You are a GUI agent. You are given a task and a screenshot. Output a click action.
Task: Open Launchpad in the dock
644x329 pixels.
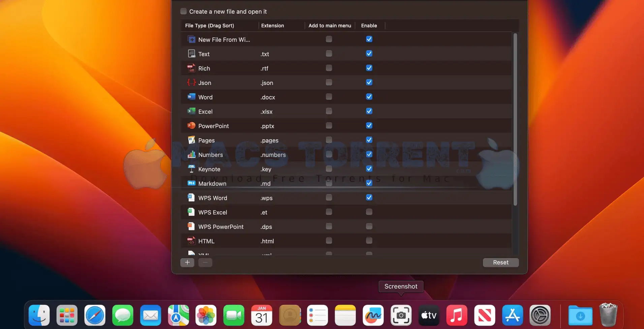(67, 316)
